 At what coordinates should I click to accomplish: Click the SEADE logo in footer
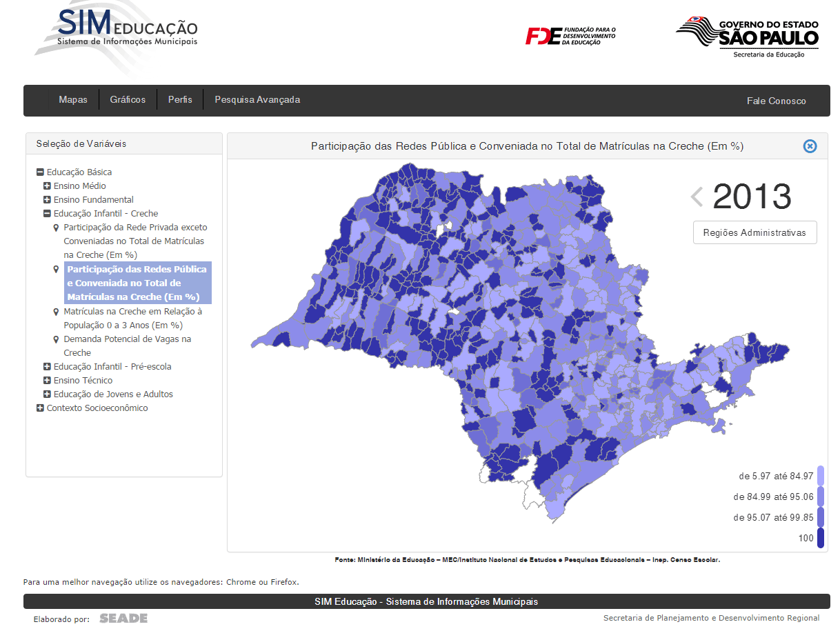[123, 619]
